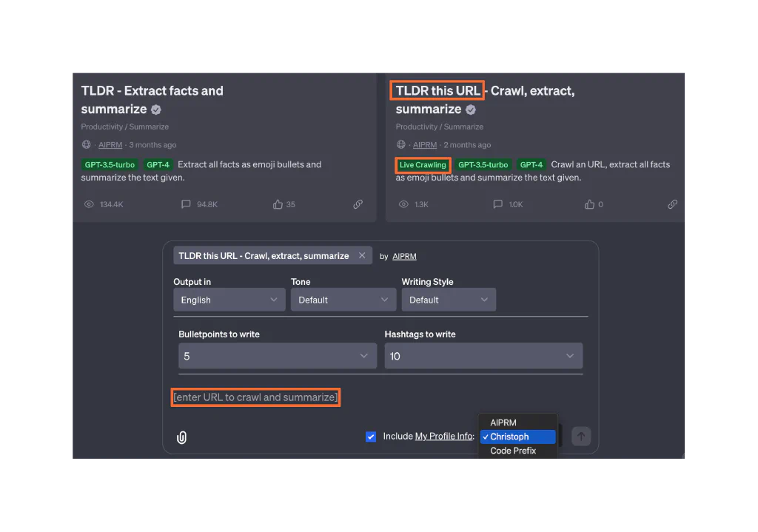Screen dimensions: 758x532
Task: Open the Writing Style dropdown
Action: pyautogui.click(x=448, y=300)
